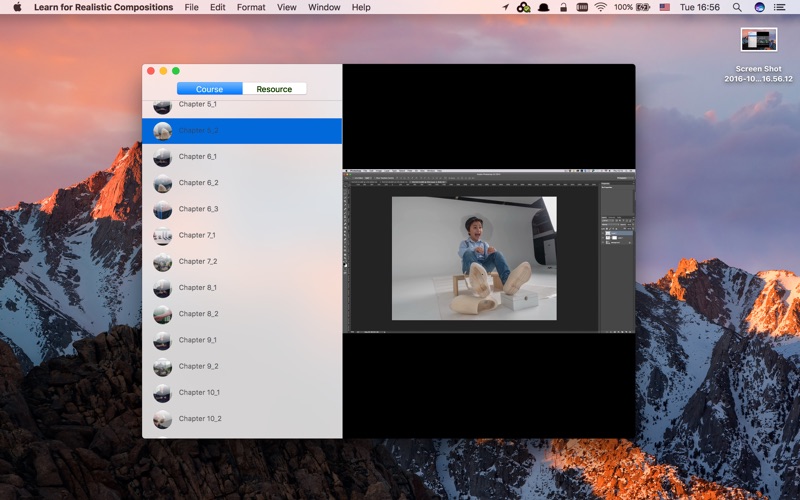Choose Chapter 10_1 from the list
Image resolution: width=800 pixels, height=500 pixels.
pos(242,392)
